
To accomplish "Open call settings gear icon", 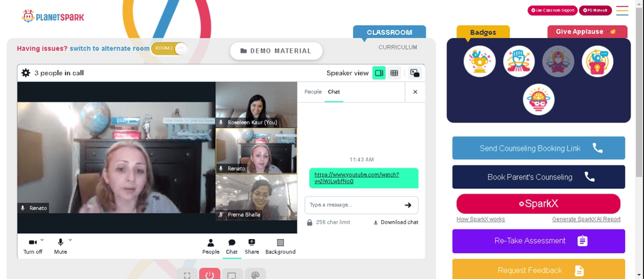I will 26,73.
